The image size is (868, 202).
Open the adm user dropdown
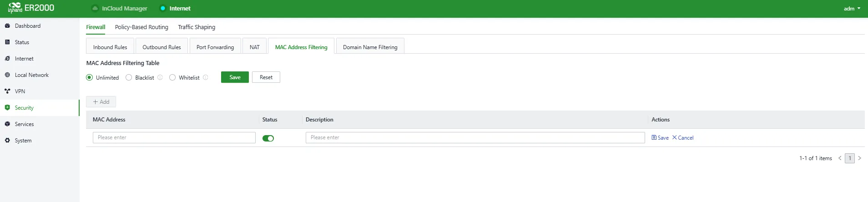[852, 9]
